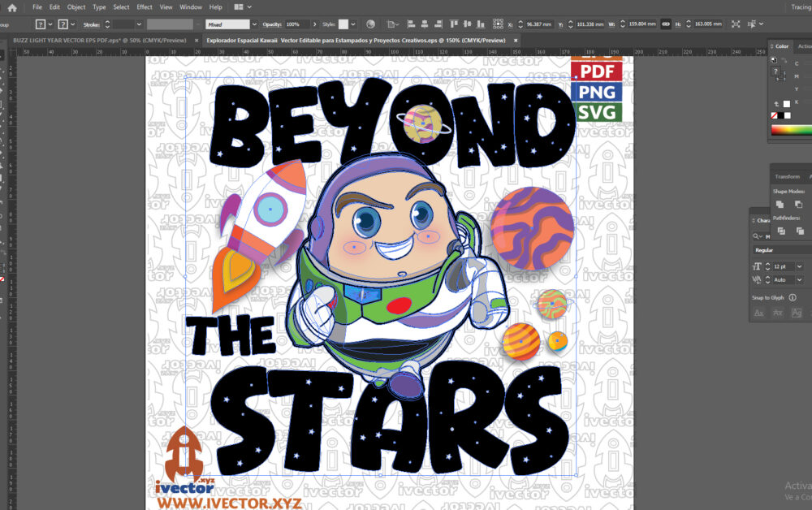
Task: Select the Transform panel tab
Action: pyautogui.click(x=787, y=176)
